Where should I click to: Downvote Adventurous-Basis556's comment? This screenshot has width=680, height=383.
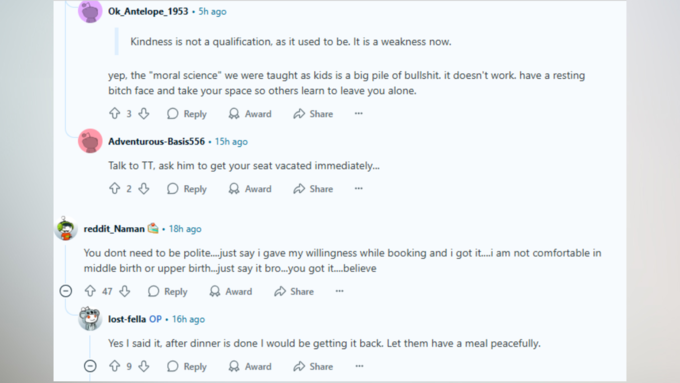[x=144, y=189]
